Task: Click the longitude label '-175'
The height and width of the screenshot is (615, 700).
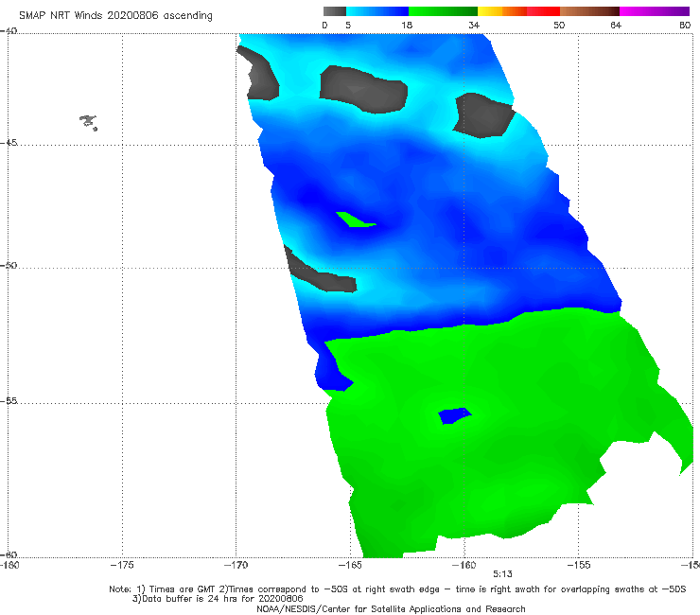Action: point(122,565)
